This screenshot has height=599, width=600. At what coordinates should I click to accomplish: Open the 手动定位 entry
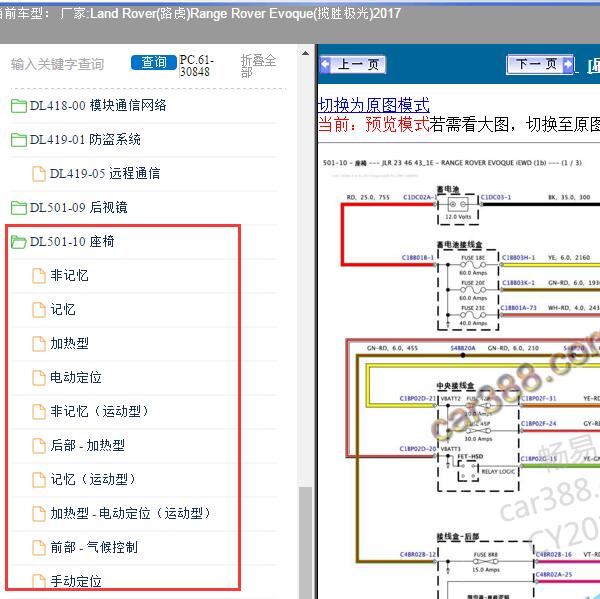[76, 581]
